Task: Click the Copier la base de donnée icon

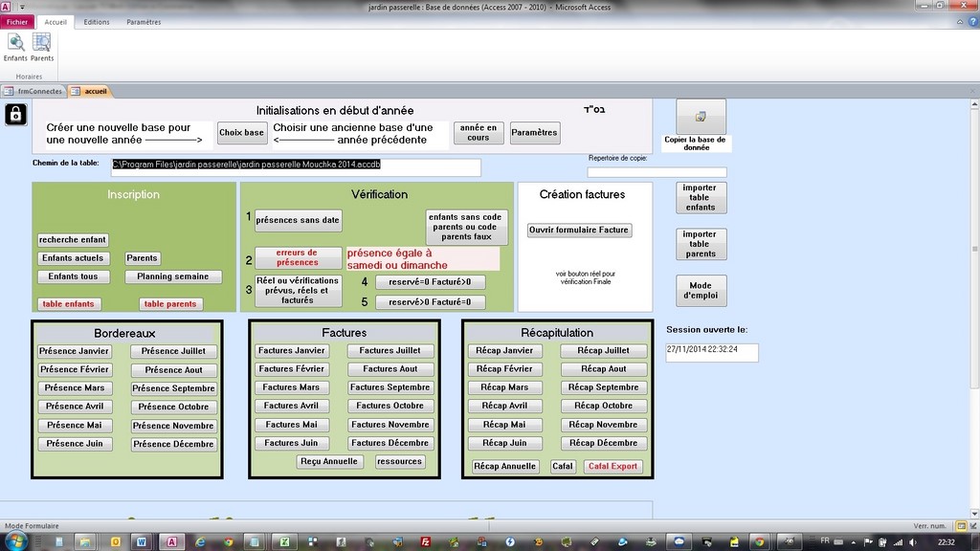Action: click(701, 117)
